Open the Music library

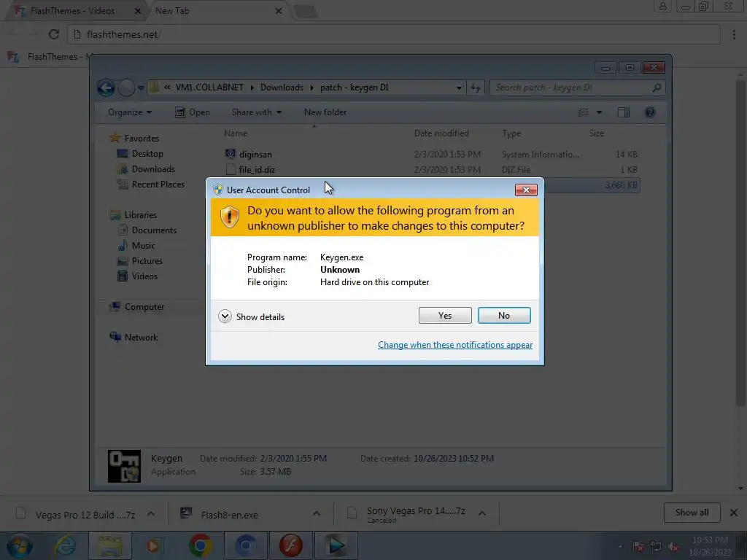[x=143, y=245]
